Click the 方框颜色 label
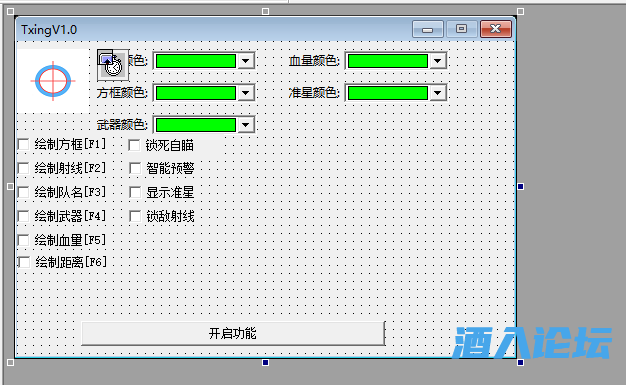This screenshot has height=385, width=626. pyautogui.click(x=122, y=93)
